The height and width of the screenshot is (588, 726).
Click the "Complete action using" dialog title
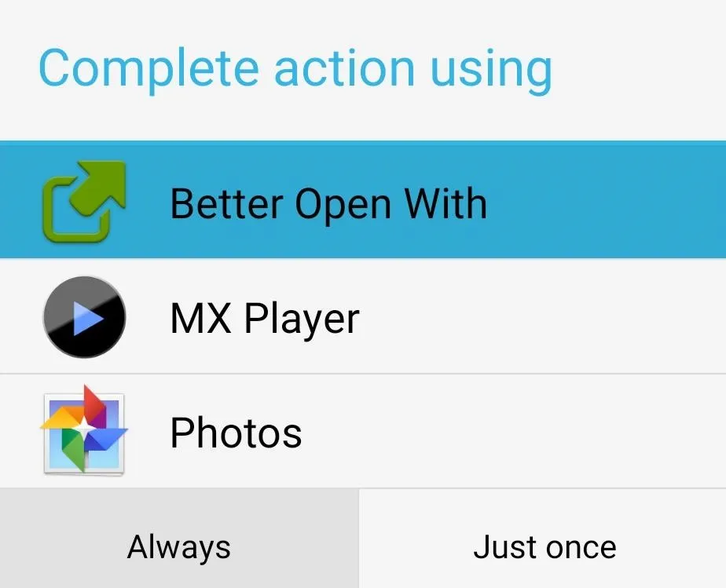tap(295, 71)
